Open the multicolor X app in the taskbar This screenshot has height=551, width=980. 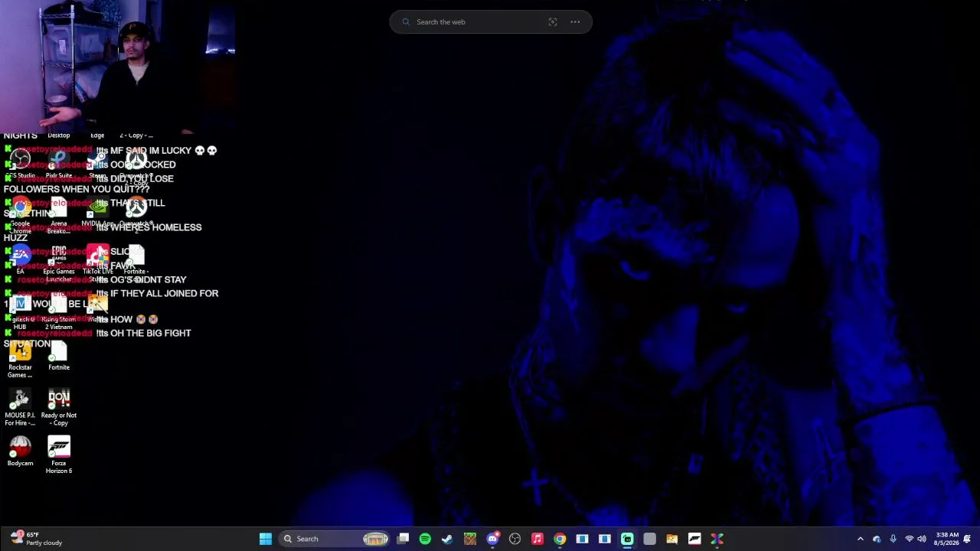coord(717,539)
